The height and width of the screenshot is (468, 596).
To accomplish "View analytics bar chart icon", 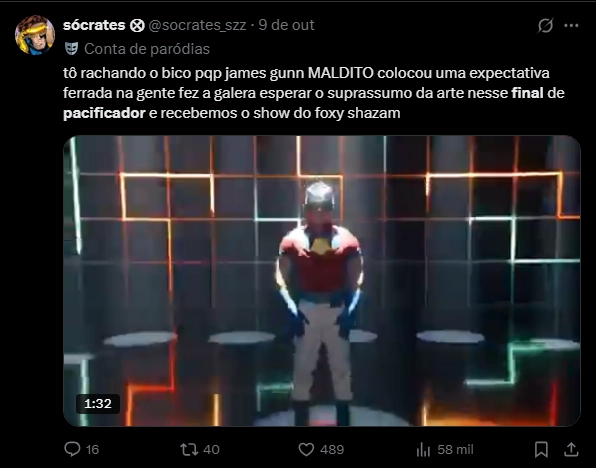I will [x=423, y=450].
